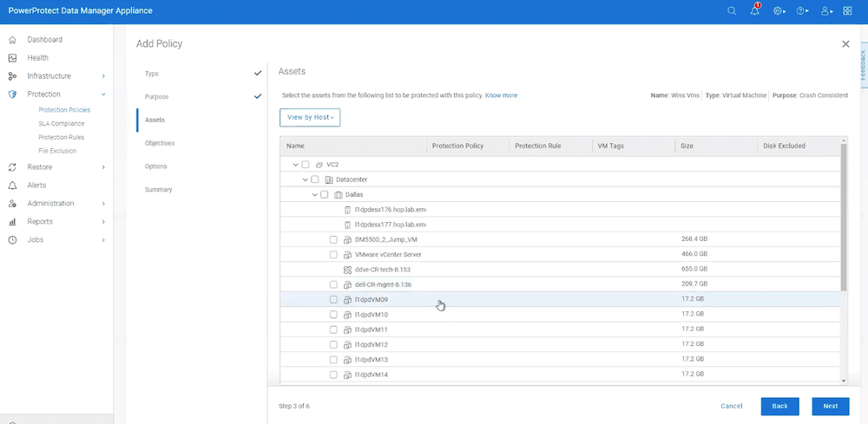The width and height of the screenshot is (868, 424).
Task: Click the ddve-CR-tech-8.153 icon
Action: [x=348, y=270]
